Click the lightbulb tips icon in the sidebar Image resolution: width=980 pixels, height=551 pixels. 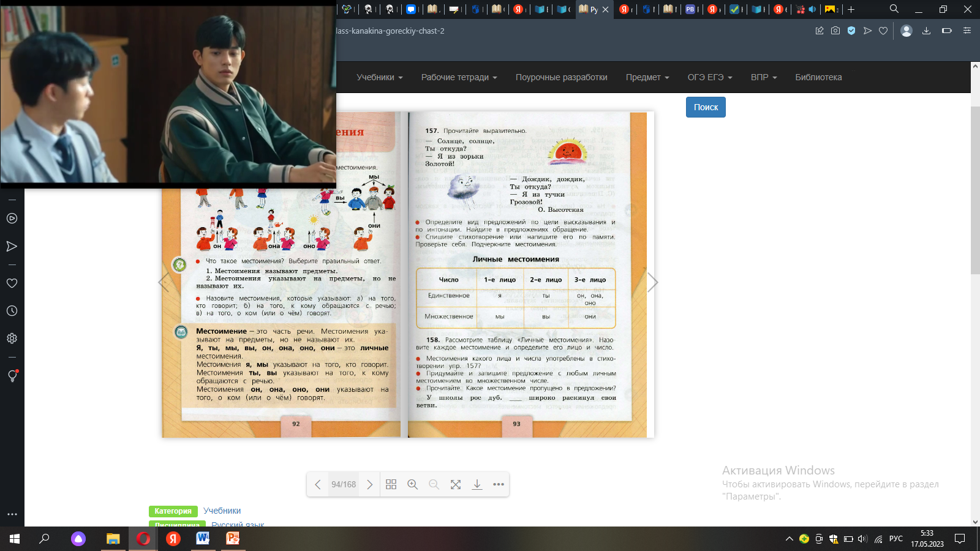(12, 376)
